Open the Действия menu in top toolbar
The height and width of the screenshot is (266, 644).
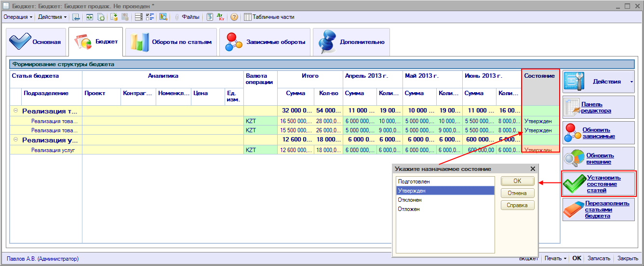point(52,17)
